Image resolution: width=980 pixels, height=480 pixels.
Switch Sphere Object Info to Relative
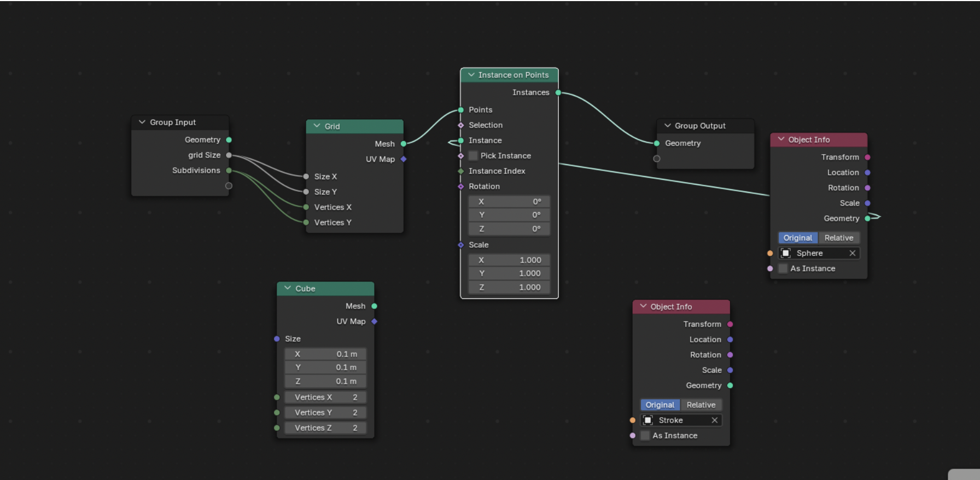[x=838, y=238]
